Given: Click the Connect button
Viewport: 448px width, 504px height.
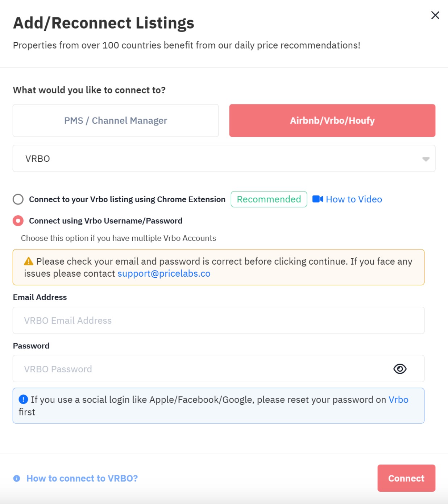Looking at the screenshot, I should coord(406,478).
